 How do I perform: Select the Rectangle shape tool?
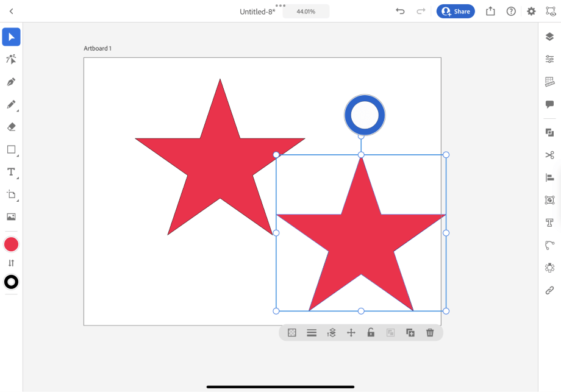[x=11, y=149]
